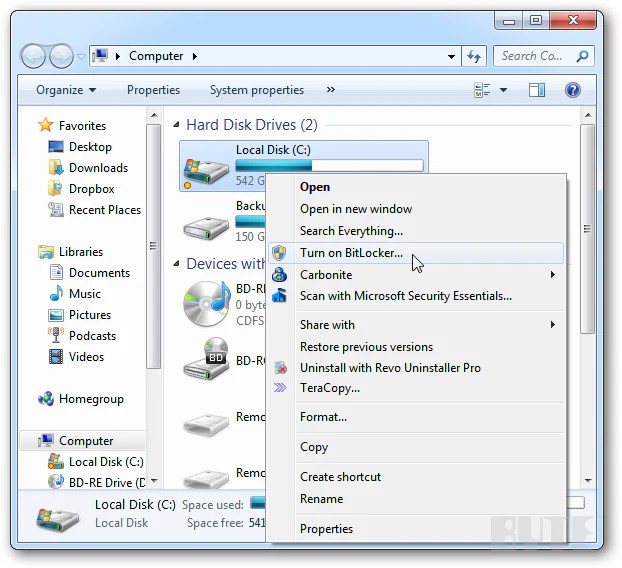Open Help with the question mark icon
This screenshot has height=568, width=622.
pos(572,90)
